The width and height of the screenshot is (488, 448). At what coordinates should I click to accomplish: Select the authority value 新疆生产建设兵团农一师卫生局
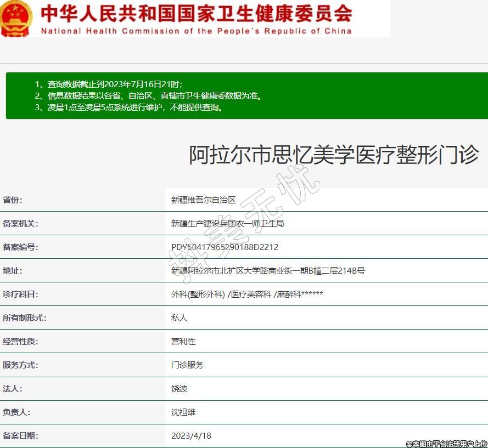227,224
